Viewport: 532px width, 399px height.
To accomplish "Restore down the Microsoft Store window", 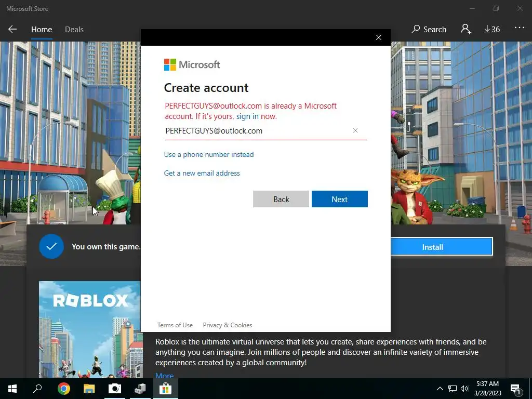I will click(496, 8).
